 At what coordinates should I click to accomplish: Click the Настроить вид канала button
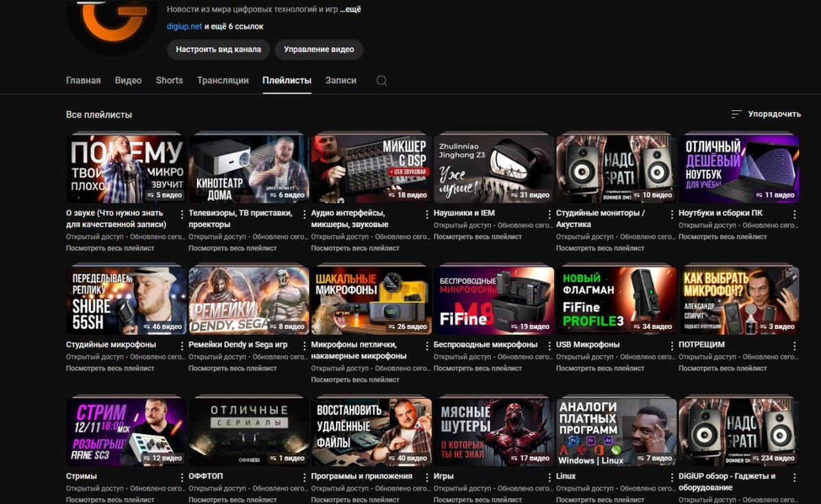pos(218,49)
